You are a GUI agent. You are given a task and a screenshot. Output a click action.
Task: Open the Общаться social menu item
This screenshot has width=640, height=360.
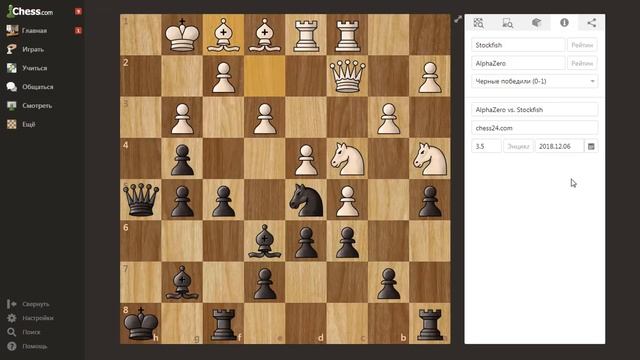coord(38,87)
